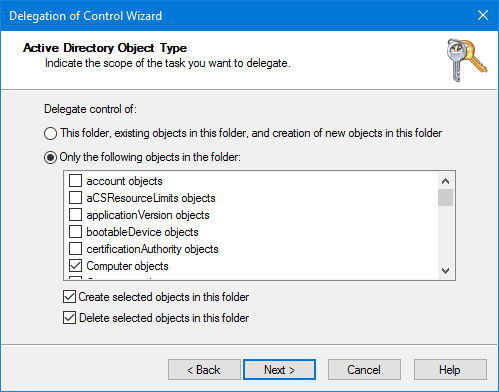Click the scroll down arrow in object list
This screenshot has width=499, height=392.
click(445, 271)
